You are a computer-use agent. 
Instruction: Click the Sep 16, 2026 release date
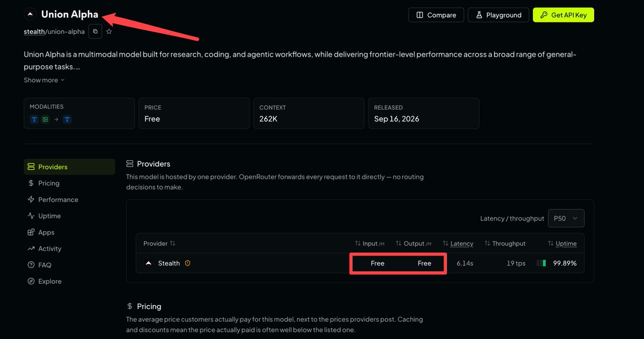tap(397, 119)
